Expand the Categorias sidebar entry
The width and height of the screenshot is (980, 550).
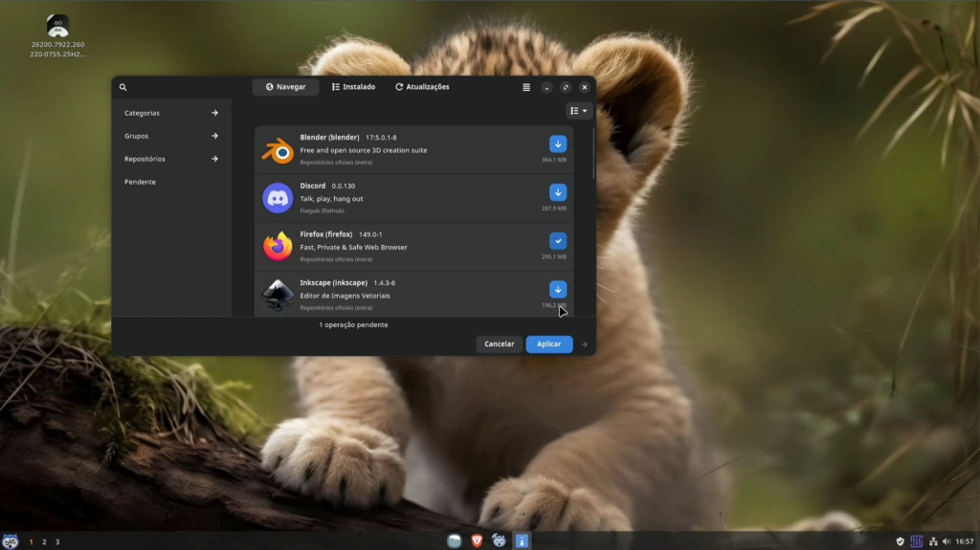coord(170,113)
